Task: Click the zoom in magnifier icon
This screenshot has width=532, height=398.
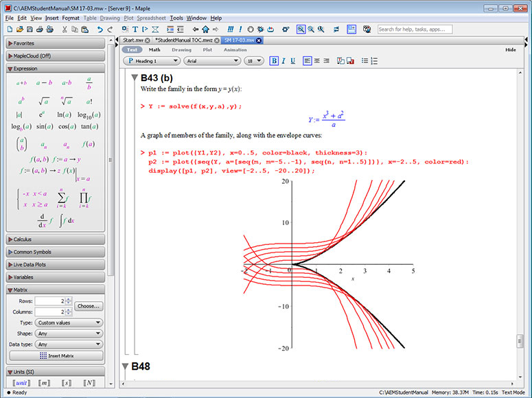Action: click(312, 30)
